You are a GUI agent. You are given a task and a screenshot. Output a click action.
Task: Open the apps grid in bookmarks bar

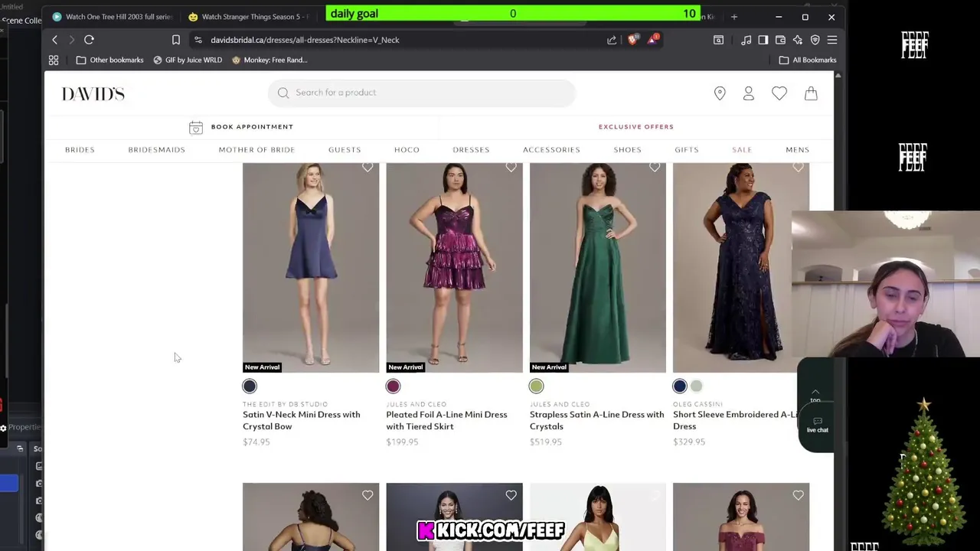click(54, 60)
